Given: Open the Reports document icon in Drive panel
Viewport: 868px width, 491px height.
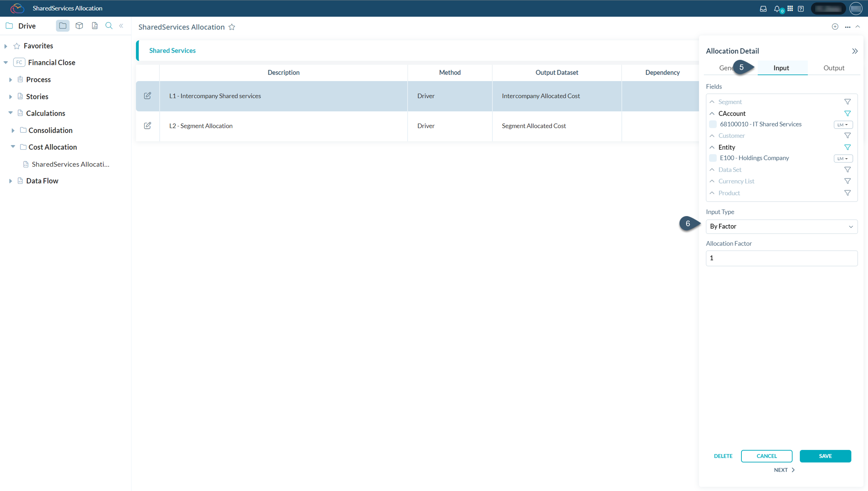Looking at the screenshot, I should click(x=95, y=26).
